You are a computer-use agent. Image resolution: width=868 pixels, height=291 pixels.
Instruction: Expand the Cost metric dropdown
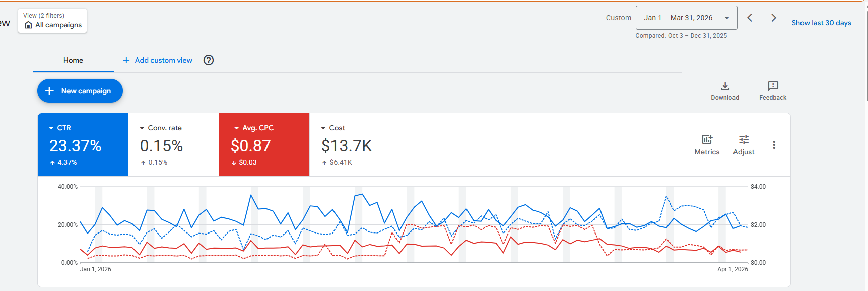[x=323, y=128]
